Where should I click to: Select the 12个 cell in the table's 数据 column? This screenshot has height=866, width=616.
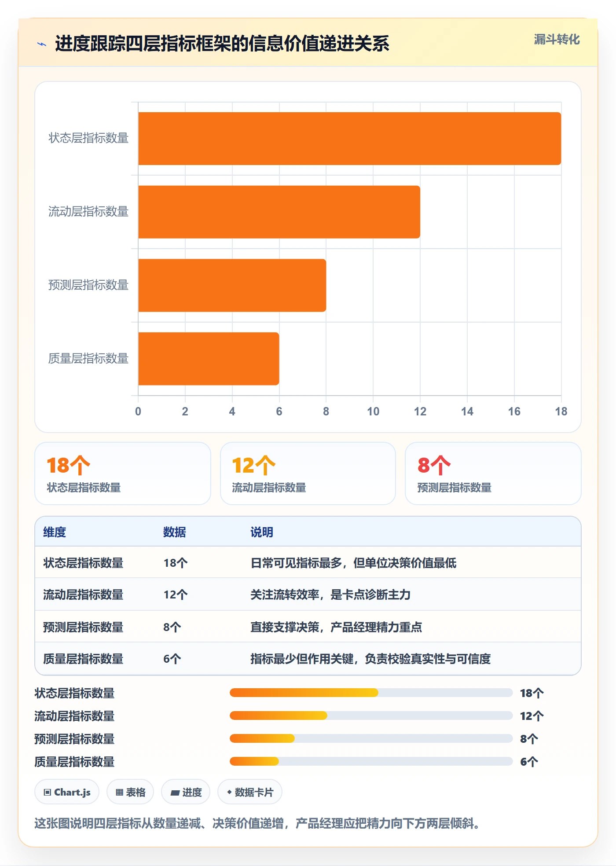pos(176,594)
